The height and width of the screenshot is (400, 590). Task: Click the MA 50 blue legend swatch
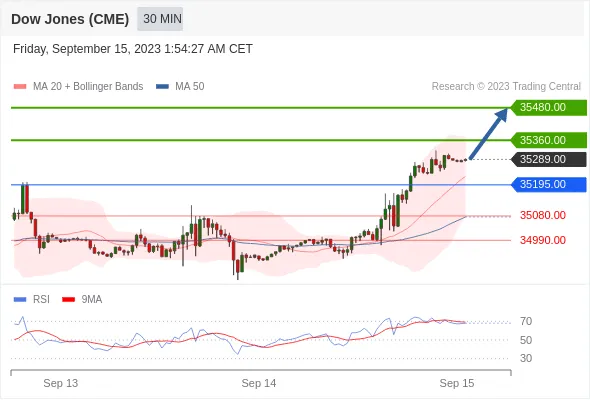click(162, 87)
